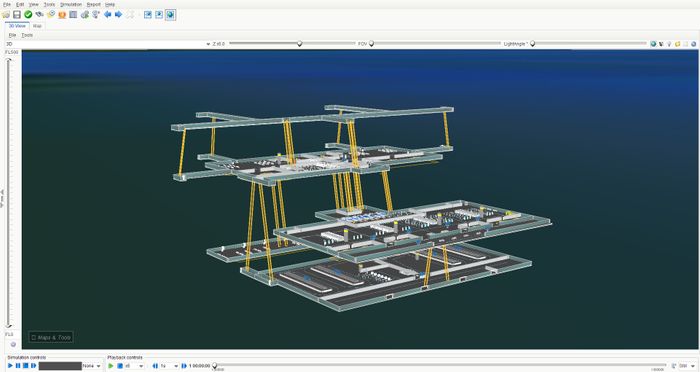Open the playback speed dropdown after stop
The image size is (700, 372).
point(134,366)
